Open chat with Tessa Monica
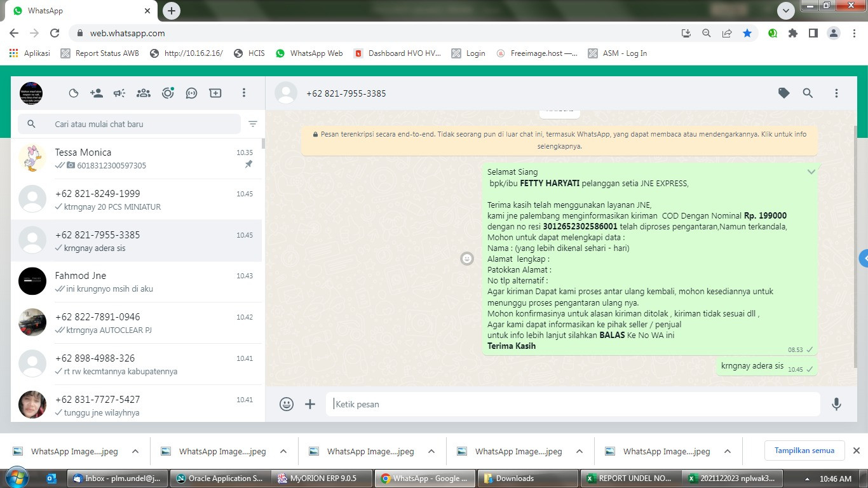This screenshot has width=868, height=488. (x=137, y=158)
